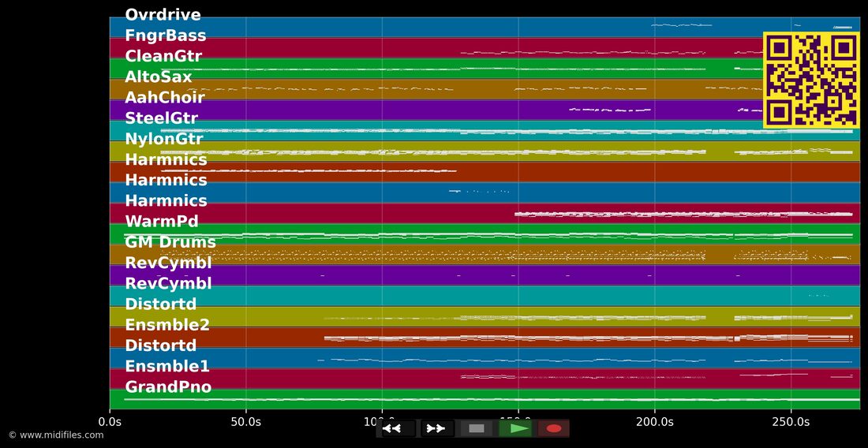
Task: Select the GrandPno track label
Action: coord(168,386)
